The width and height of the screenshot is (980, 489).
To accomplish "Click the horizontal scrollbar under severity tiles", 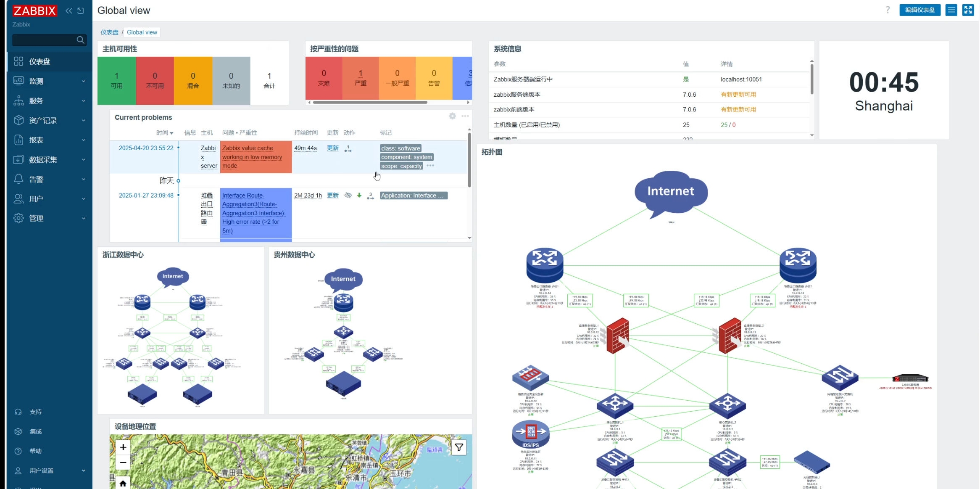I will tap(370, 102).
